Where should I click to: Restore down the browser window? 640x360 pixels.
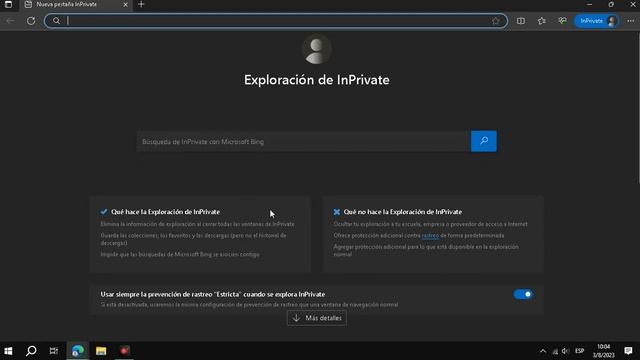coord(611,4)
